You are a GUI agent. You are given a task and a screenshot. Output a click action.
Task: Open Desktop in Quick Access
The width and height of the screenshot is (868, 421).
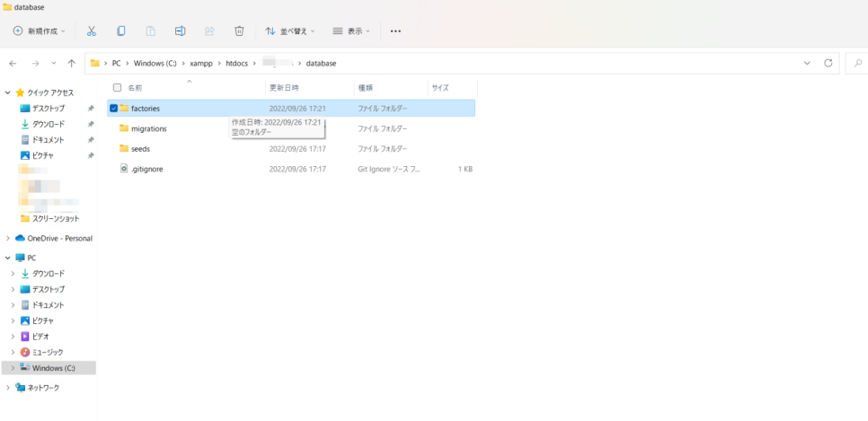tap(48, 109)
